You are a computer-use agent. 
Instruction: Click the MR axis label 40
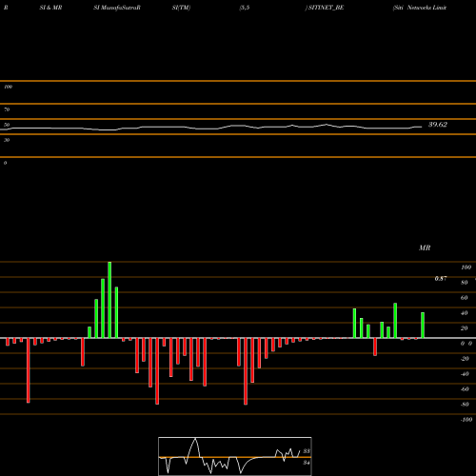point(465,313)
